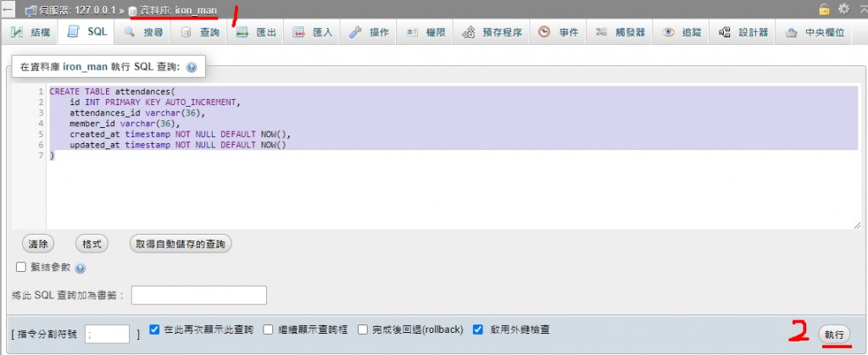Check 繼續顯示查詢框 checkbox
The height and width of the screenshot is (355, 868).
tap(268, 330)
